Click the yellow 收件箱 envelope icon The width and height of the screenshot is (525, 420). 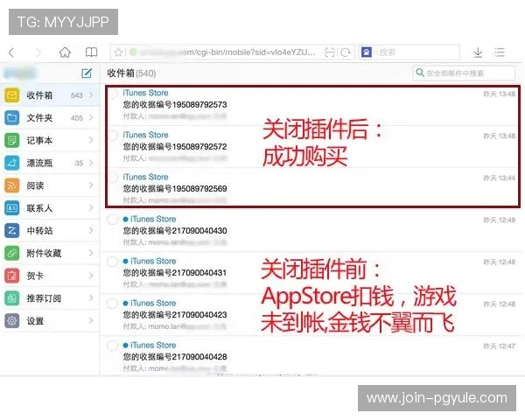(12, 95)
